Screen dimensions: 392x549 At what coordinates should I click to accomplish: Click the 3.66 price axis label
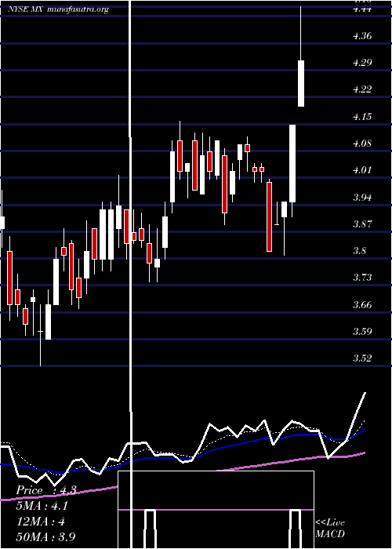click(x=362, y=305)
